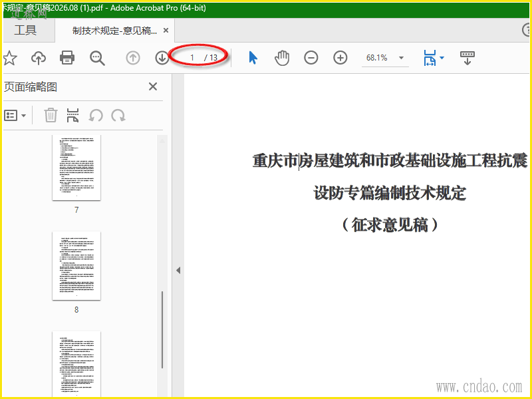Image resolution: width=532 pixels, height=399 pixels.
Task: Click the thumbnail panel scroll-up arrow
Action: click(162, 140)
